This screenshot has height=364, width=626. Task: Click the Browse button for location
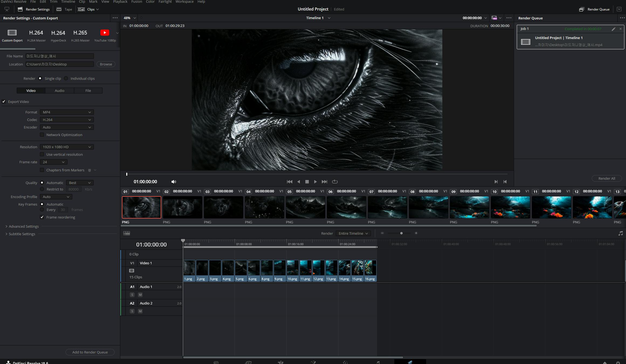(106, 64)
